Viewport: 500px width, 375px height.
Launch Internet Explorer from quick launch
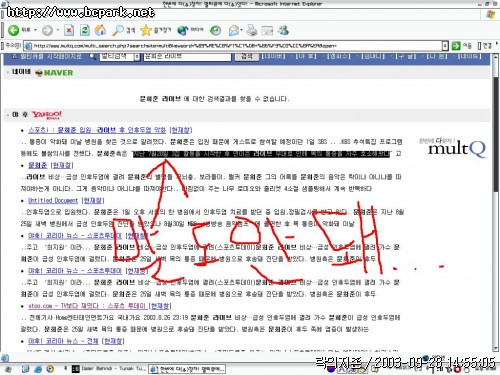(x=38, y=369)
